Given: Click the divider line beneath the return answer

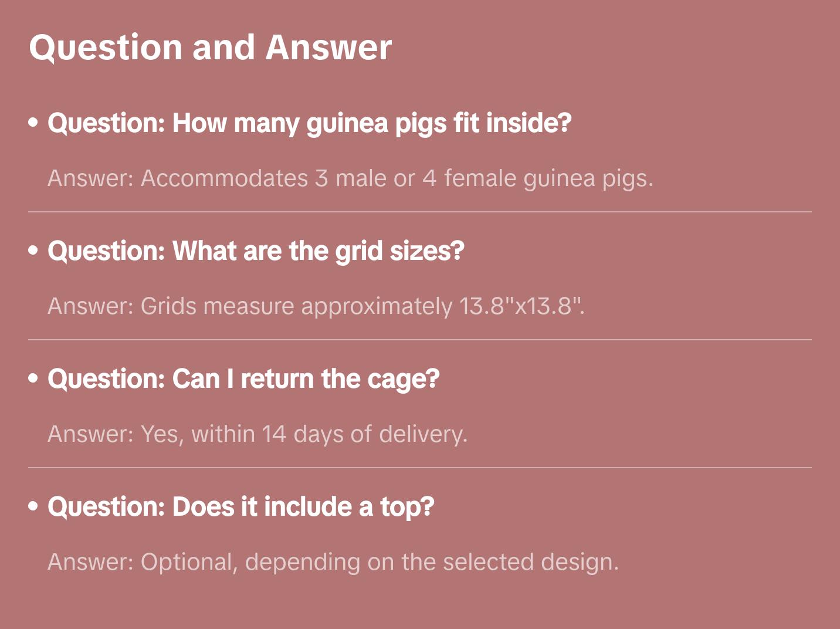Looking at the screenshot, I should (x=420, y=468).
